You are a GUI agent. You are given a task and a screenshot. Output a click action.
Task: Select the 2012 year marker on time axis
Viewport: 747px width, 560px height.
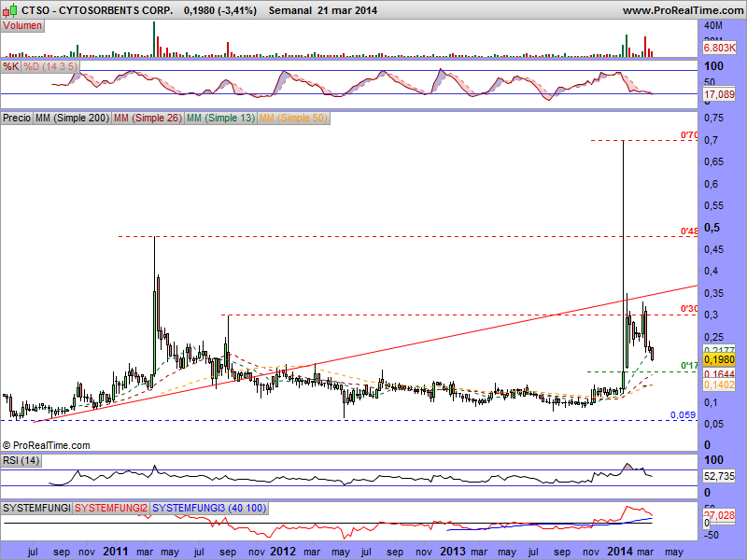coord(283,552)
